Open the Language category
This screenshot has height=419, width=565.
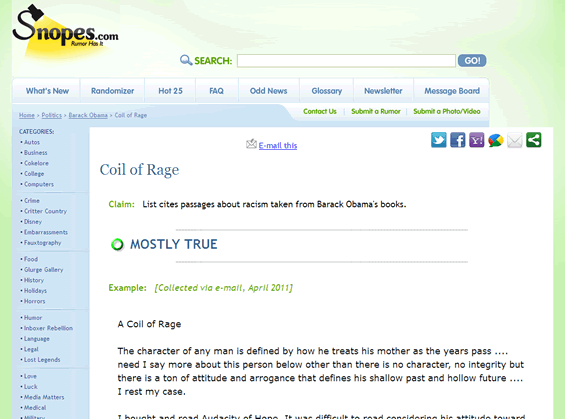[x=37, y=339]
